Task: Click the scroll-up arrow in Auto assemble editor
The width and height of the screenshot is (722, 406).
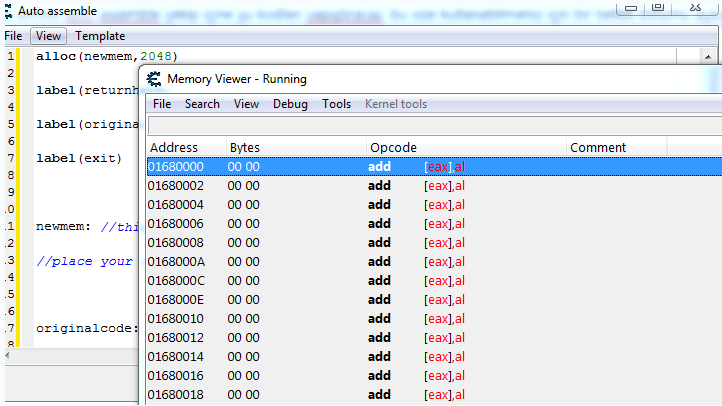Action: (708, 57)
